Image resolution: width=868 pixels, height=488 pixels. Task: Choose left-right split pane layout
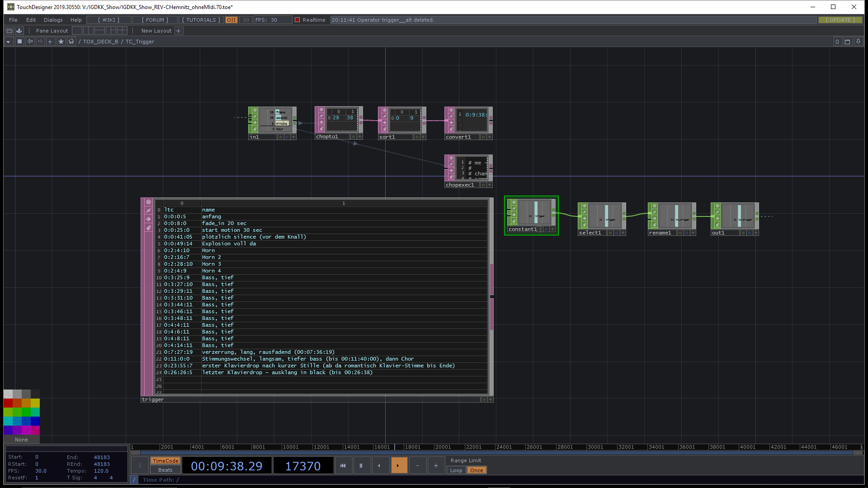[x=89, y=31]
